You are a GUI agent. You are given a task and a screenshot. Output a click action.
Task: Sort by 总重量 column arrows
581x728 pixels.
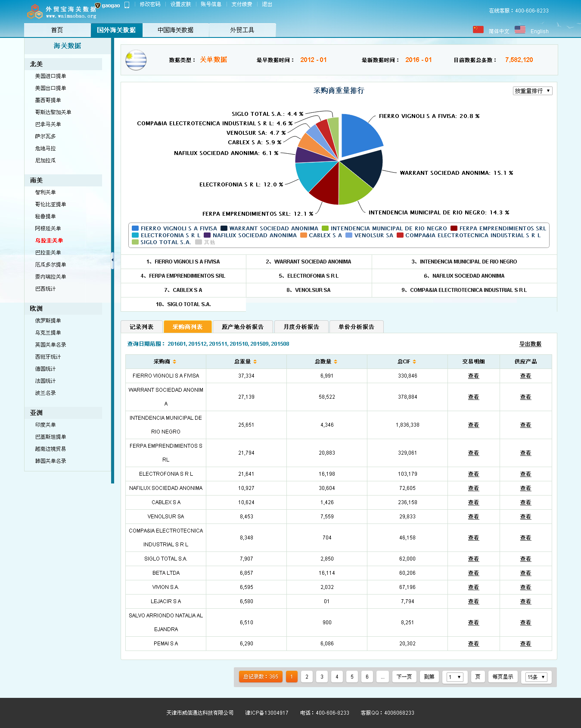(255, 362)
